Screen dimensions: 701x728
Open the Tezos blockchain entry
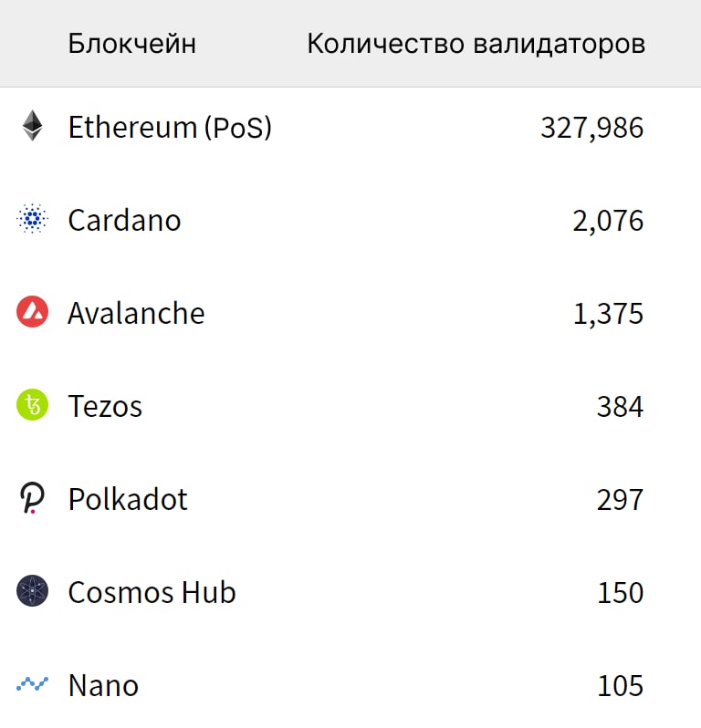coord(105,406)
